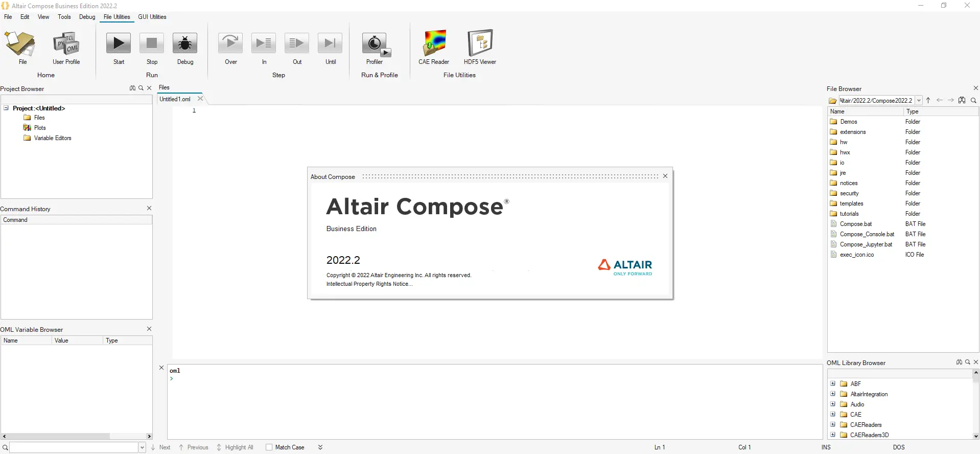Open User Profile settings
980x454 pixels.
click(66, 48)
